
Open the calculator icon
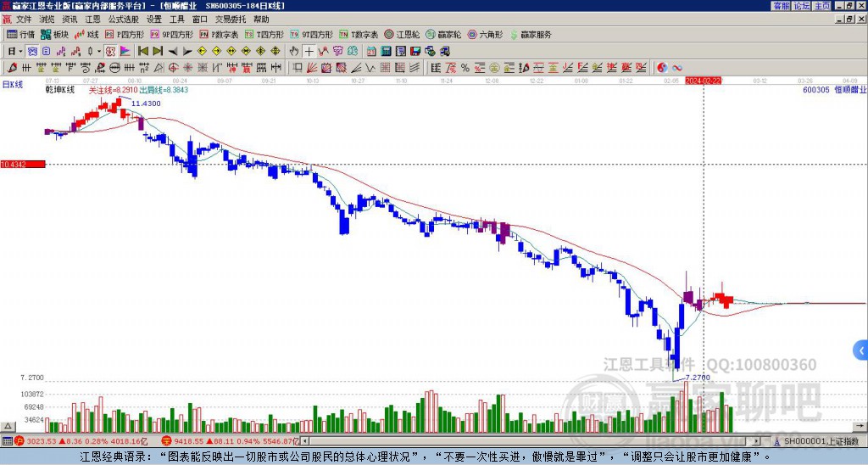point(386,51)
